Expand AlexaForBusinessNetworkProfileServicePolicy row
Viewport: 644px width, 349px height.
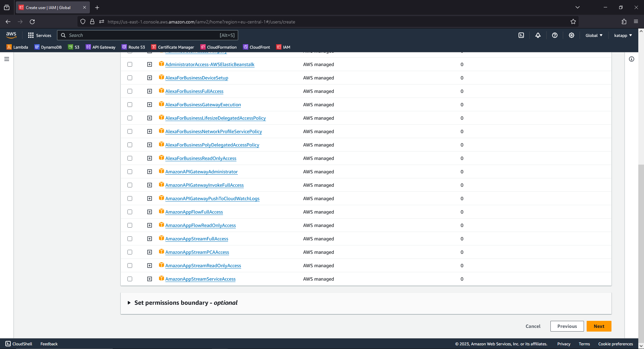click(150, 131)
